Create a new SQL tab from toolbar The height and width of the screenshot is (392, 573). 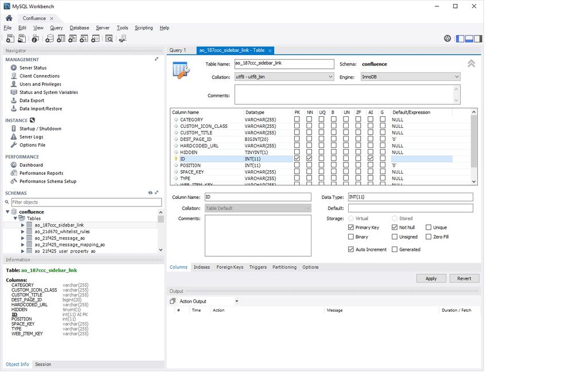10,38
